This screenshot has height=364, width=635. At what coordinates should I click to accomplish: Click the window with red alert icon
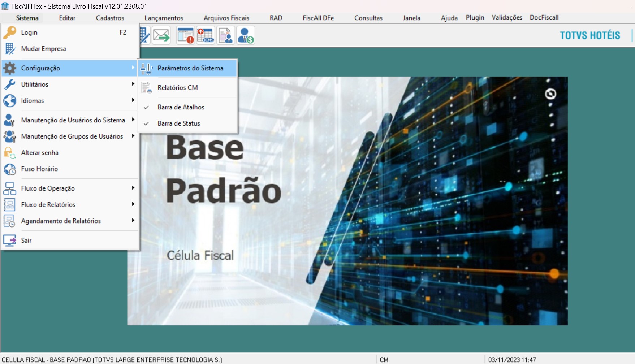point(186,35)
